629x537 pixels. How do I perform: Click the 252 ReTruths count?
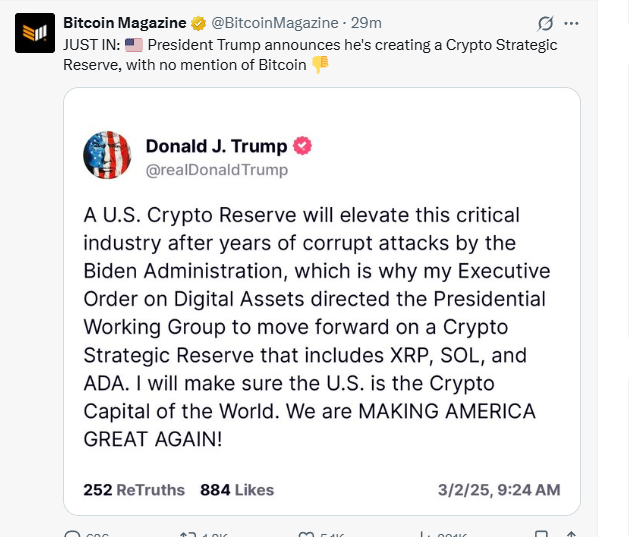click(x=134, y=490)
